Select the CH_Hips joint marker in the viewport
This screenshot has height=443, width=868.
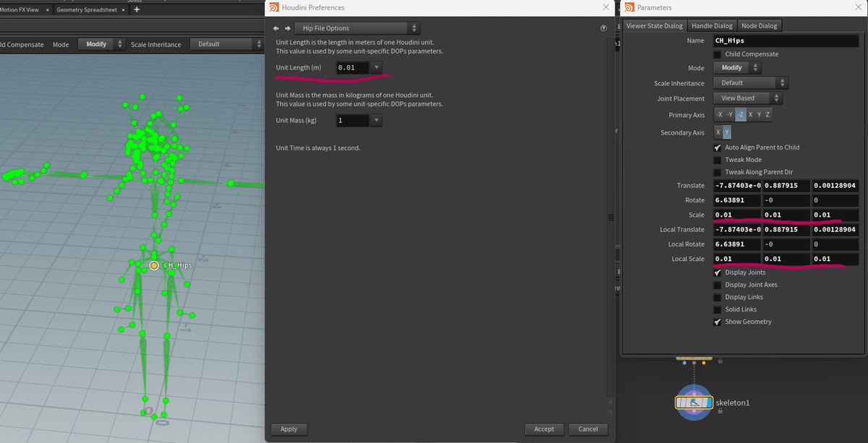coord(153,265)
